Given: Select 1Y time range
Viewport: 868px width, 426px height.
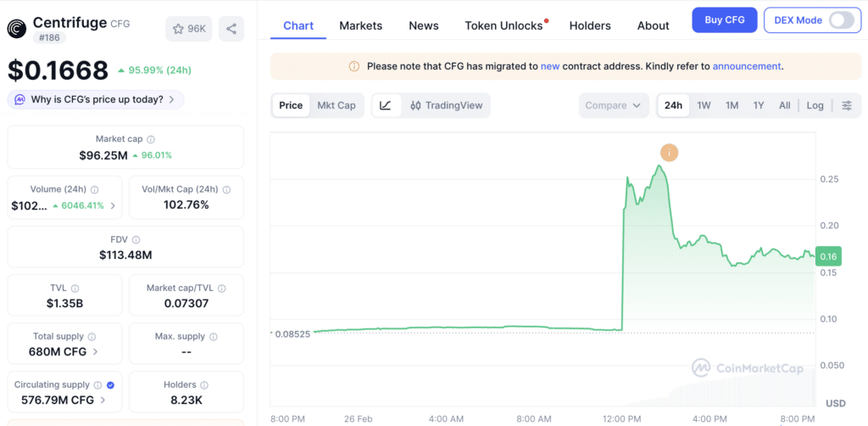Looking at the screenshot, I should 759,105.
